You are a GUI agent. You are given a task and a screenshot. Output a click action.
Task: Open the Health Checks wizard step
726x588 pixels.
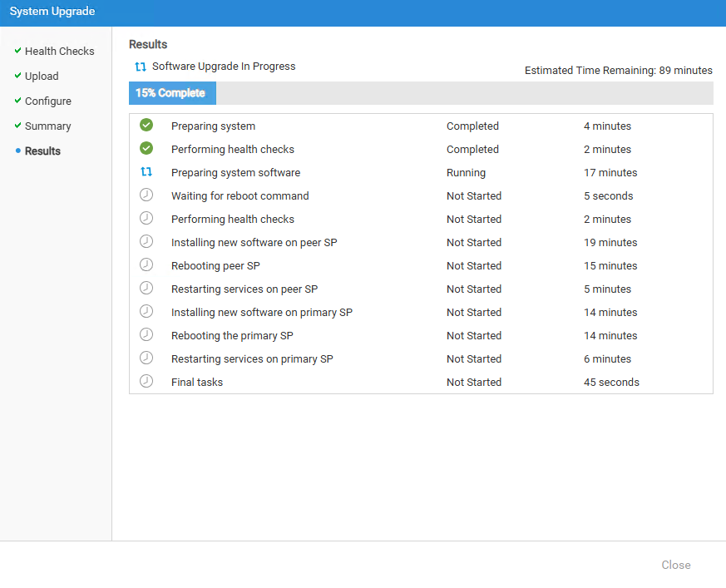click(x=59, y=51)
